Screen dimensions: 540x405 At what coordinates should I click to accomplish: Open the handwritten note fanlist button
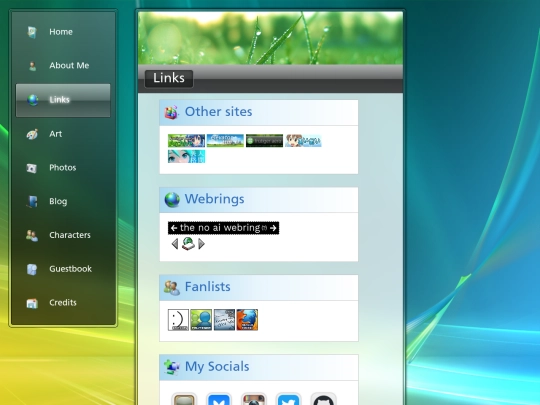pyautogui.click(x=224, y=320)
